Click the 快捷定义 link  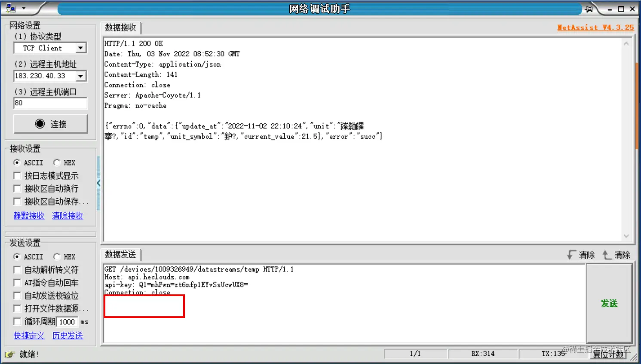(29, 336)
